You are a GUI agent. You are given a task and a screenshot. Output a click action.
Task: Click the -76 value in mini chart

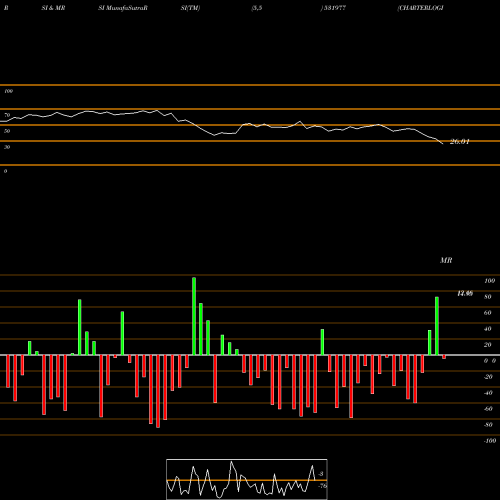pos(322,486)
